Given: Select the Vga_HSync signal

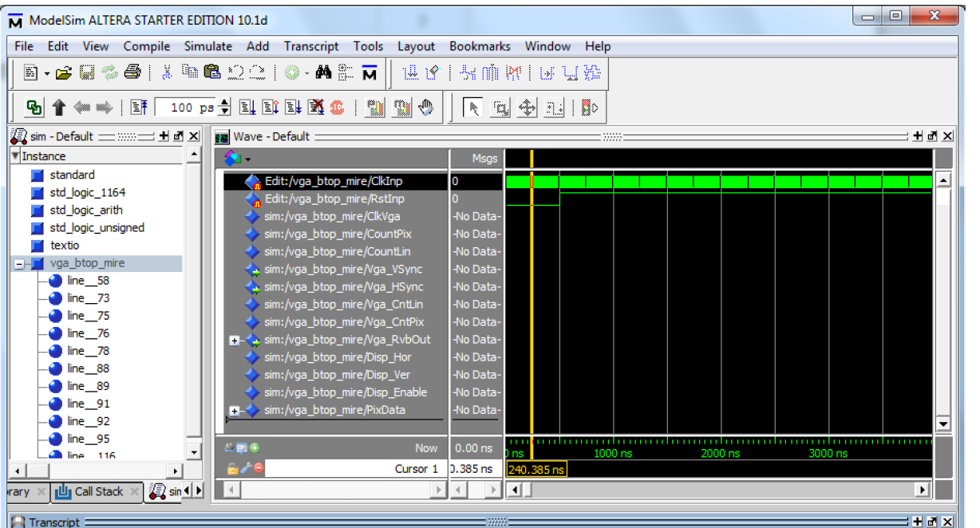Looking at the screenshot, I should coord(344,287).
